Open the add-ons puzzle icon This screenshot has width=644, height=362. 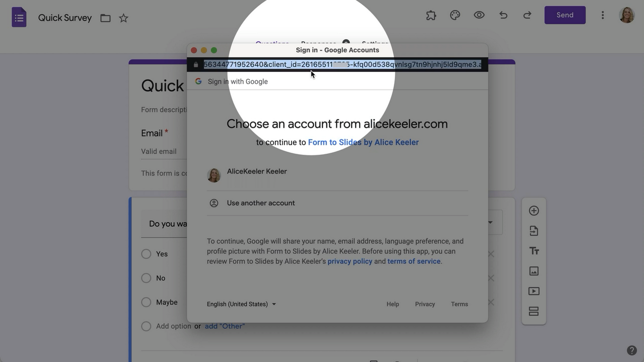point(431,15)
